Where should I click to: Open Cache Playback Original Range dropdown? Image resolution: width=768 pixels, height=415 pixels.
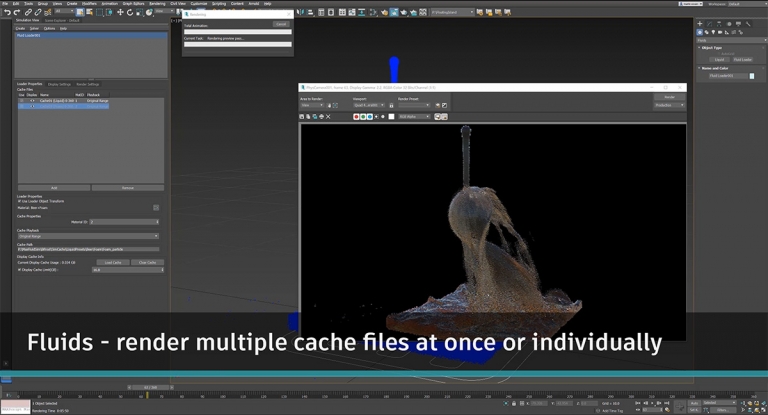tap(87, 236)
